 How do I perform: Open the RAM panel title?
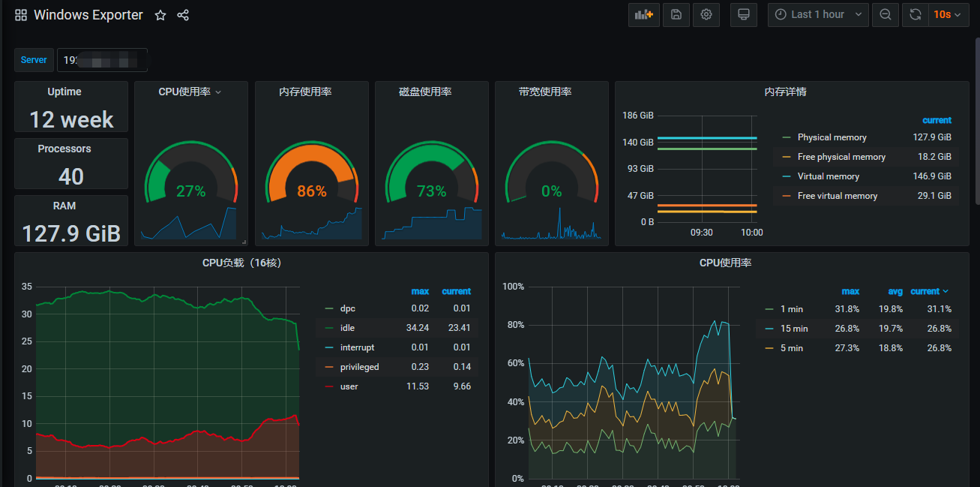click(x=64, y=206)
